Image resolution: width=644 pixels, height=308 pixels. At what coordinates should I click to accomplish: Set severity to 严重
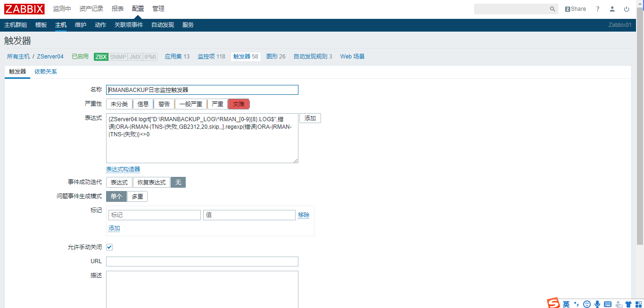pyautogui.click(x=217, y=104)
